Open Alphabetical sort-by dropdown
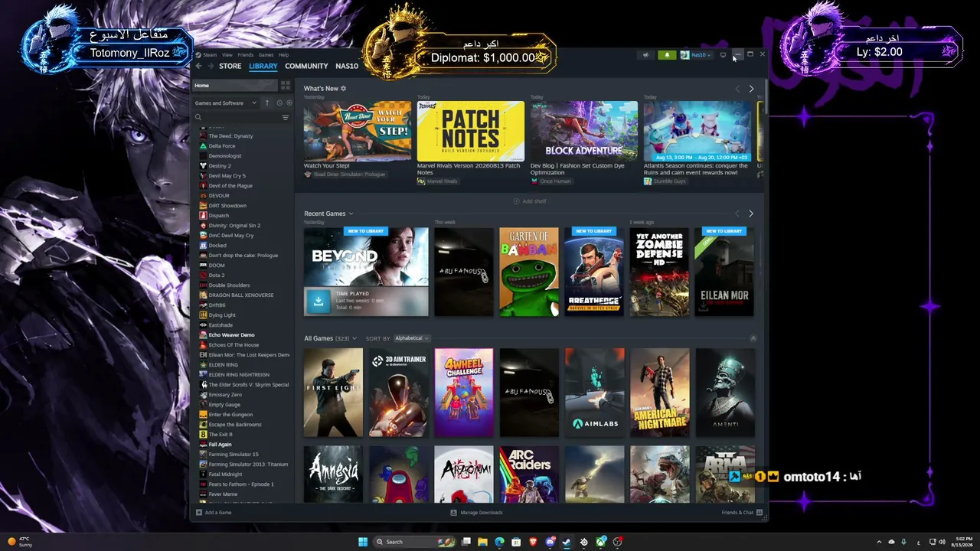 412,338
